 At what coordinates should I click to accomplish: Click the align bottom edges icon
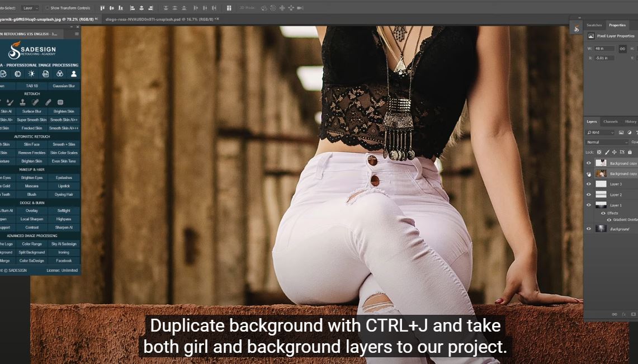click(x=120, y=8)
